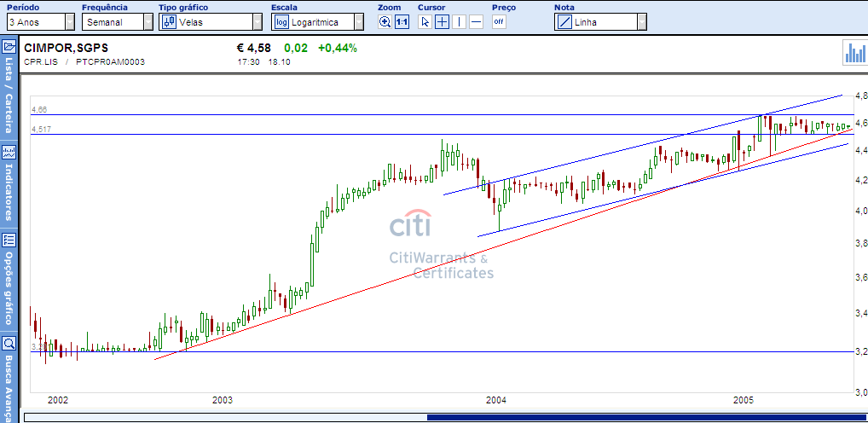Open the Opções gráfico side tab
Screen dimensions: 868x423
point(9,288)
